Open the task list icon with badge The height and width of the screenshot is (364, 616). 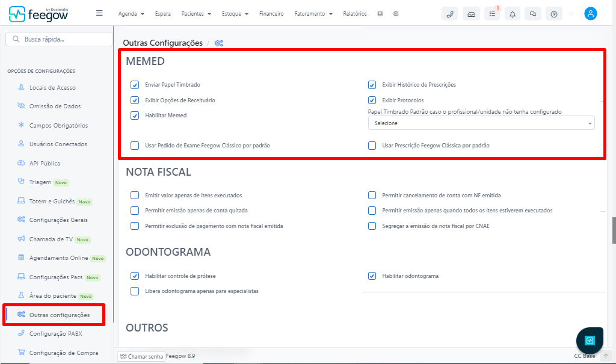(492, 14)
